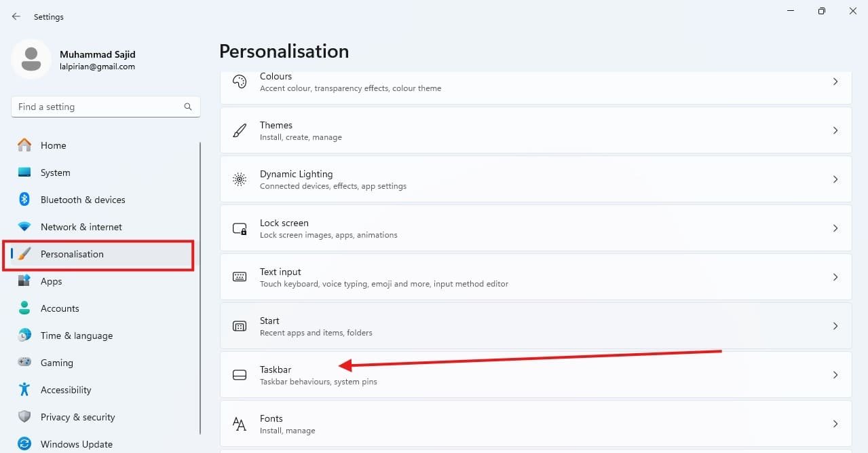
Task: Click the Gaming controller icon in sidebar
Action: click(26, 363)
